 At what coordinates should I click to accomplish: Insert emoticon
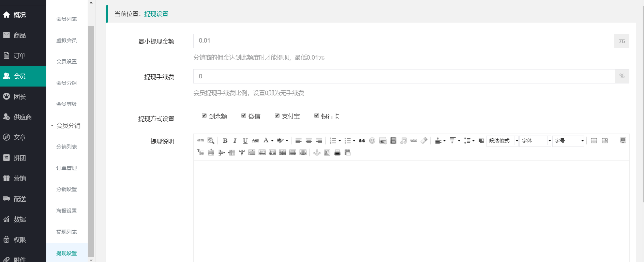click(x=372, y=140)
